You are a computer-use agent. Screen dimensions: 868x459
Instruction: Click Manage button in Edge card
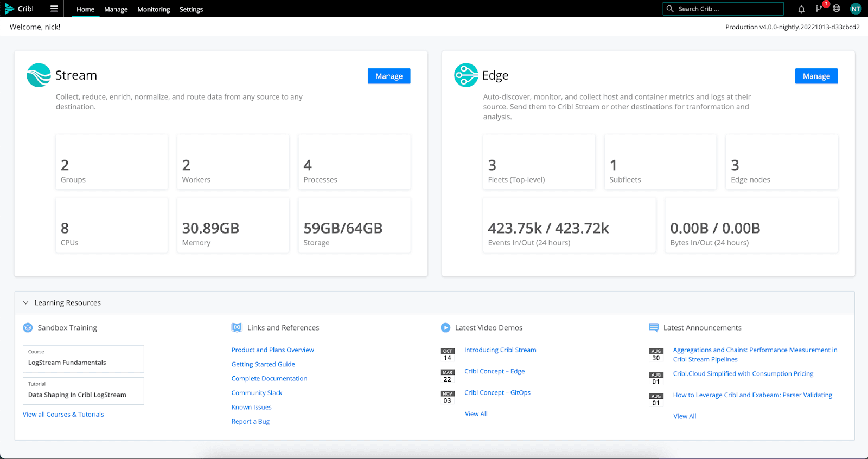tap(816, 76)
